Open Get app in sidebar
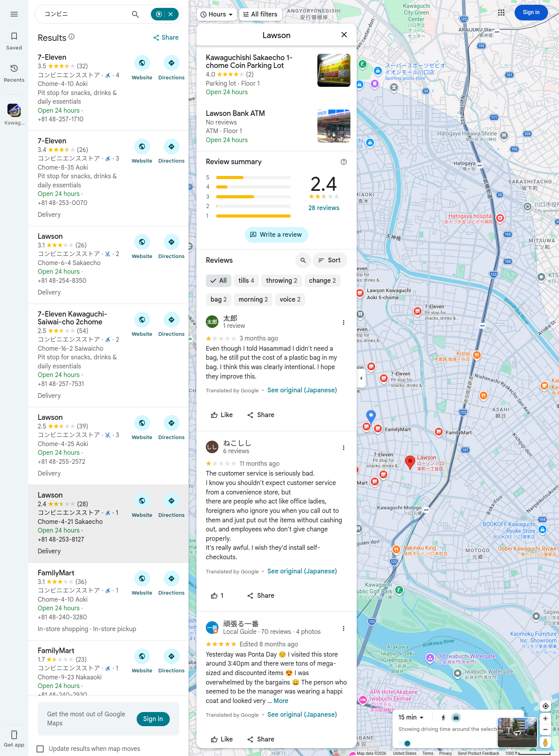 [x=14, y=739]
